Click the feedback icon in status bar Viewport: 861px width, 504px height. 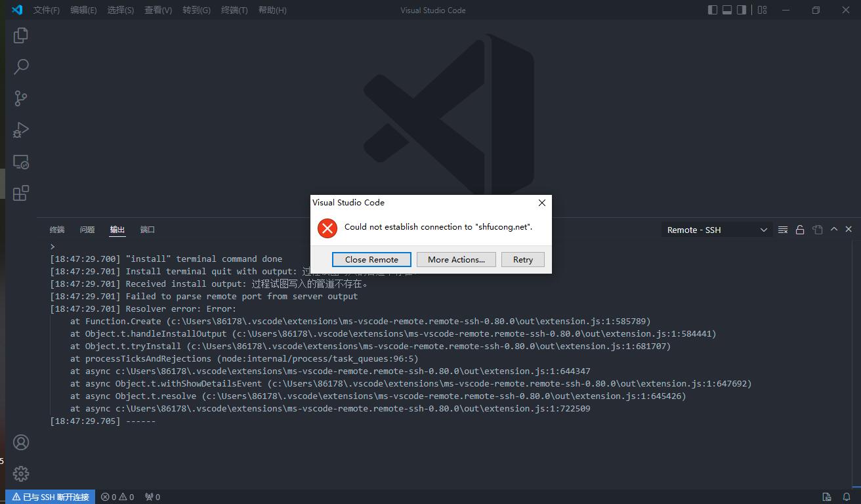point(828,497)
